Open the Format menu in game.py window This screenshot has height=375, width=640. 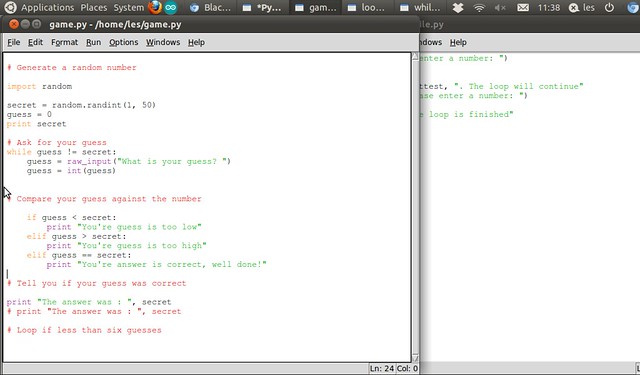[64, 42]
